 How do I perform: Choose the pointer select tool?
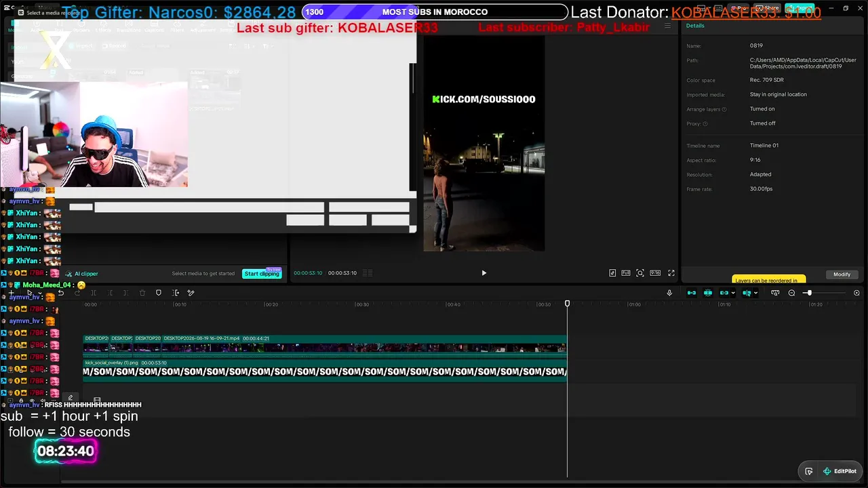[x=29, y=293]
